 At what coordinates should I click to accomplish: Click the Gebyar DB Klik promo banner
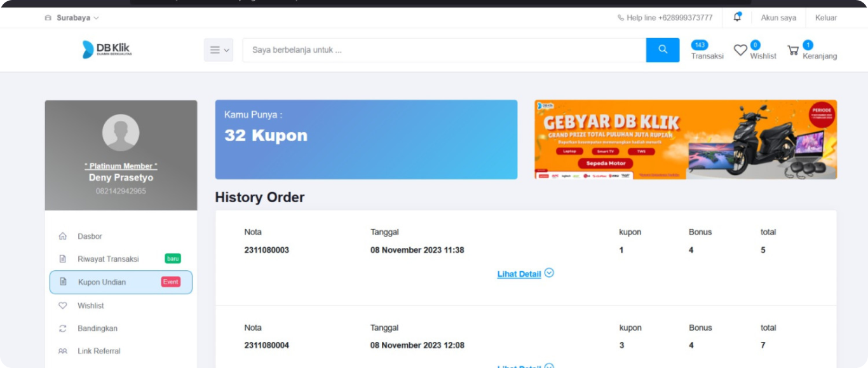pos(685,139)
